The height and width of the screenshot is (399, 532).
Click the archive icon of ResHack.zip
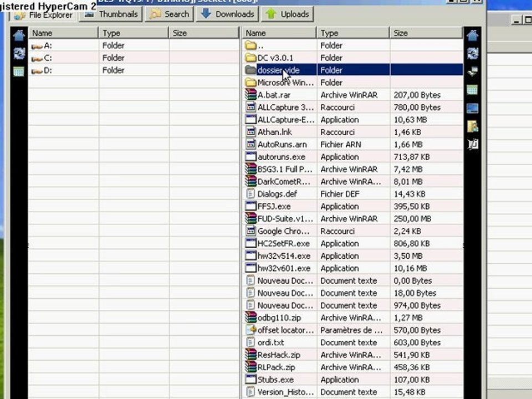tap(250, 355)
